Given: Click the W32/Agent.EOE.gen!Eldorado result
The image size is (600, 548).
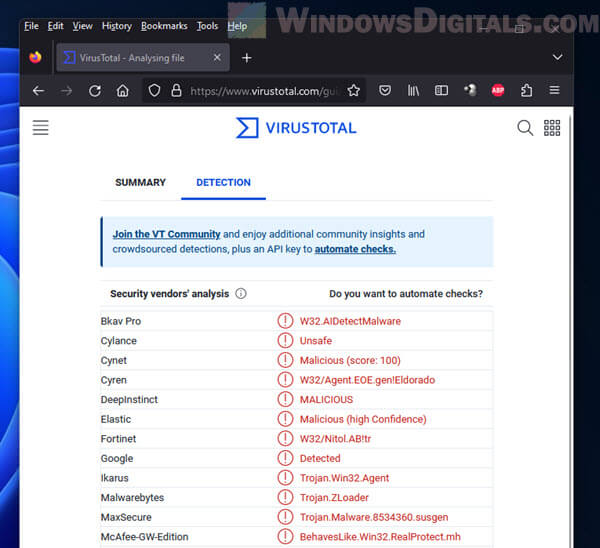Looking at the screenshot, I should click(367, 380).
